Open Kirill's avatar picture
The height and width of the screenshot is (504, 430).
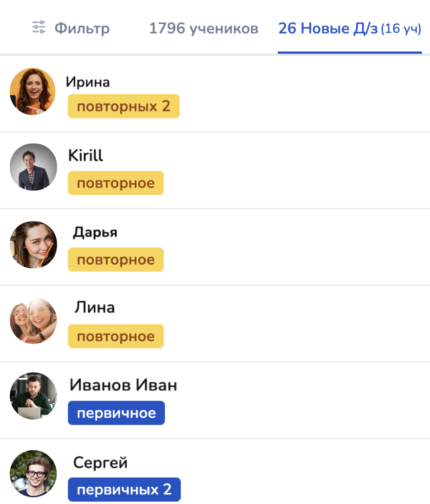click(x=33, y=167)
